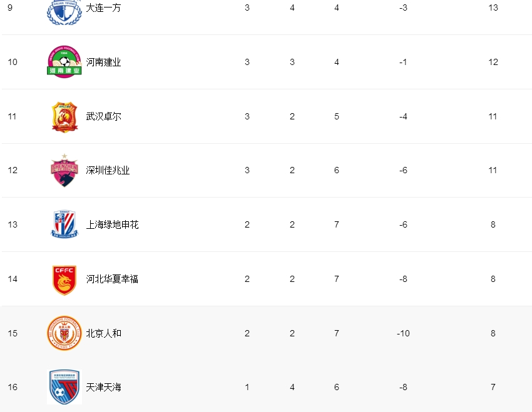Click the Hebei CFFC red crest

pos(64,279)
